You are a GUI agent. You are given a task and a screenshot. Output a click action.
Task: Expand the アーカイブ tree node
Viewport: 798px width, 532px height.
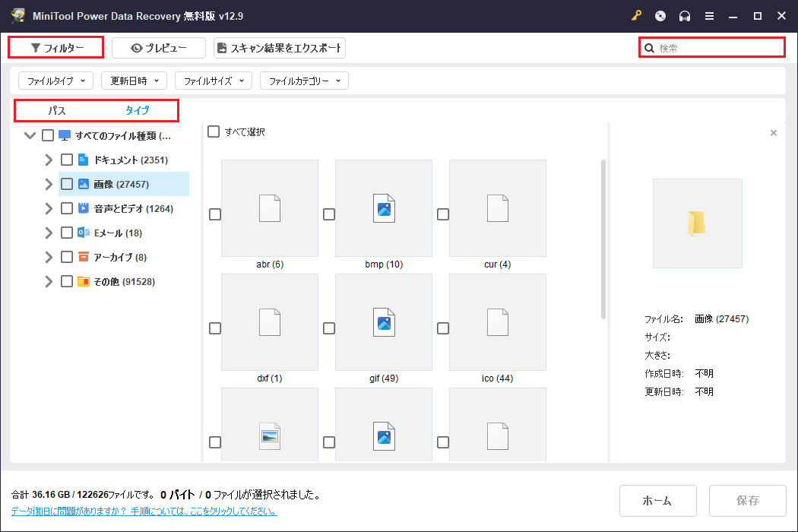tap(49, 257)
